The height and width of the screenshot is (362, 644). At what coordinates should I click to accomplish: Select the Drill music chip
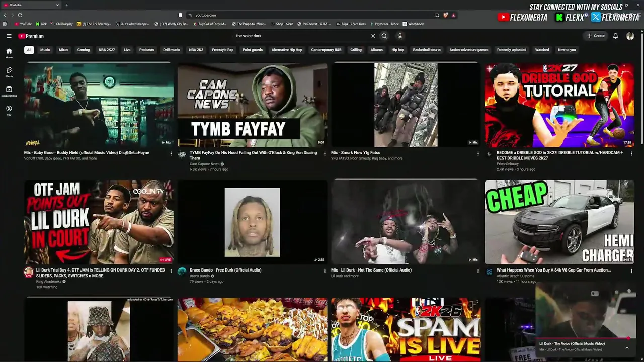(x=172, y=50)
